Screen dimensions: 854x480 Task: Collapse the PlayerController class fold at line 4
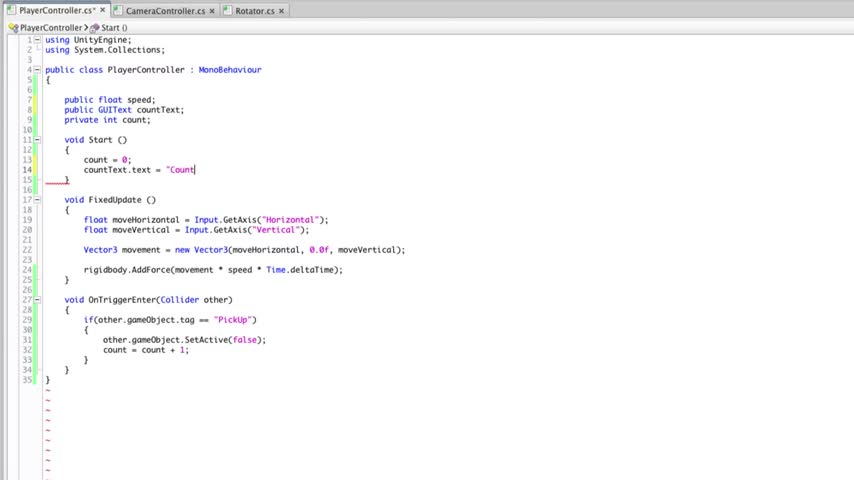pyautogui.click(x=37, y=70)
